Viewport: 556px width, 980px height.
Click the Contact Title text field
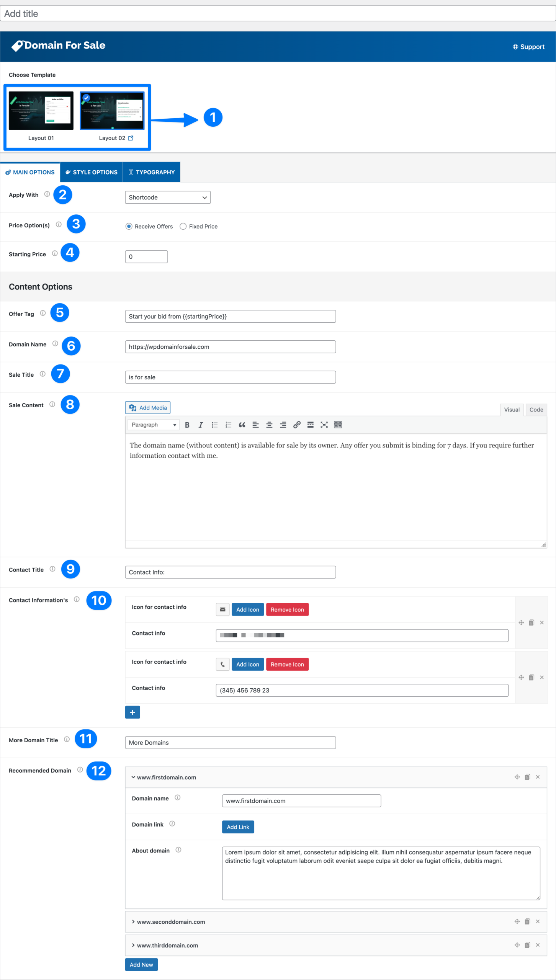coord(231,572)
